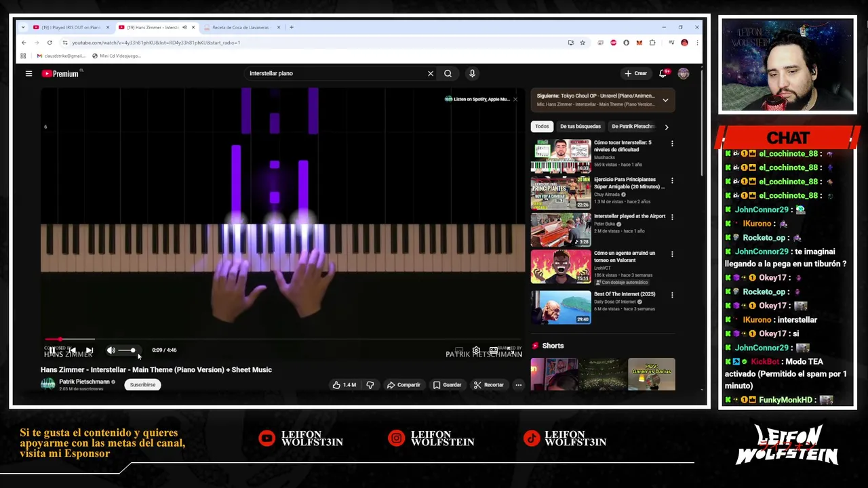Select the De tus búsquedas chip
This screenshot has height=488, width=868.
pos(580,126)
